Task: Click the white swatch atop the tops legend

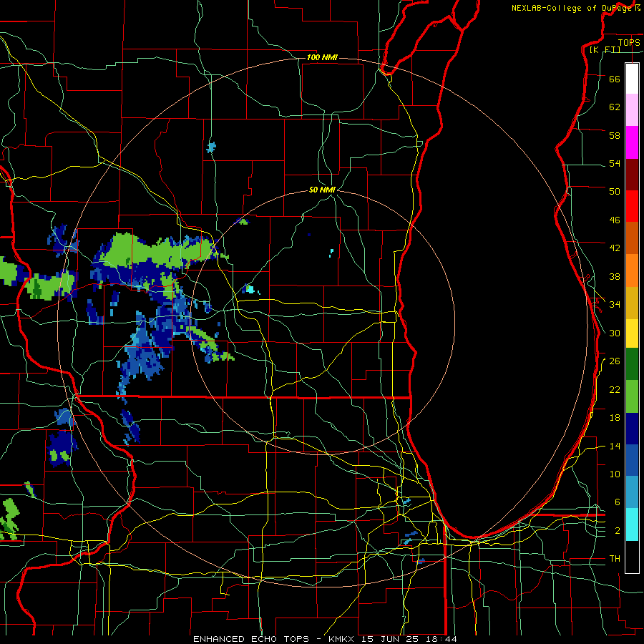Action: point(632,79)
